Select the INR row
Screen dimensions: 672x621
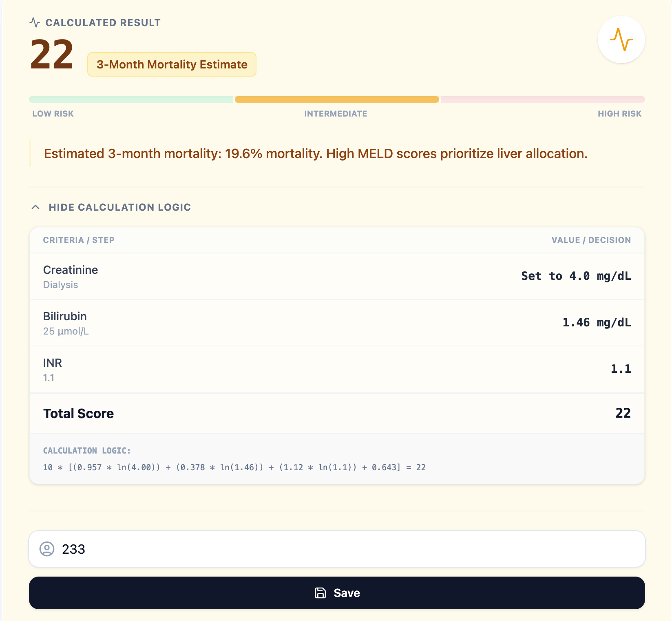click(337, 369)
